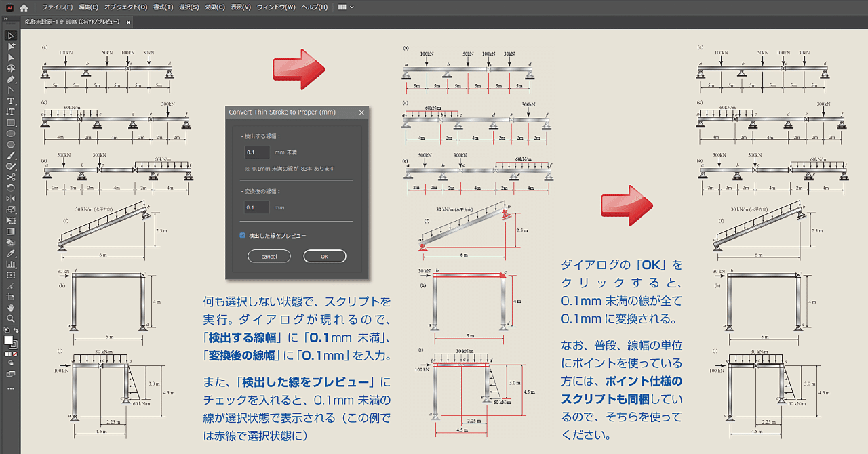Select the 名称未設定-1 document tab

71,21
